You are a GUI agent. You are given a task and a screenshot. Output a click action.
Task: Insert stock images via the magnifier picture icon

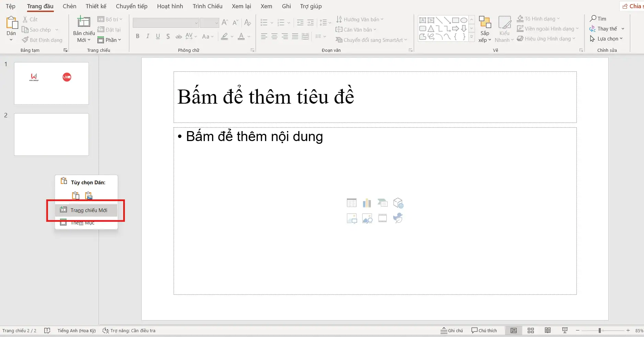pyautogui.click(x=367, y=218)
